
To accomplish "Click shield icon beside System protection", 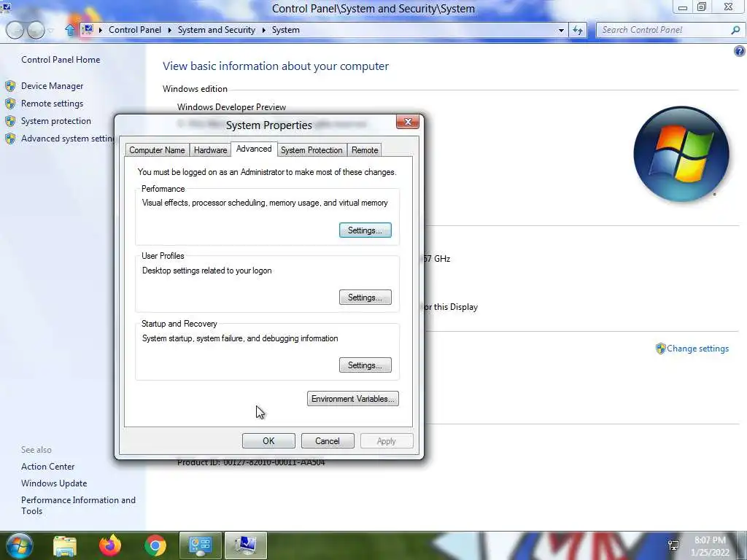I will 10,122.
